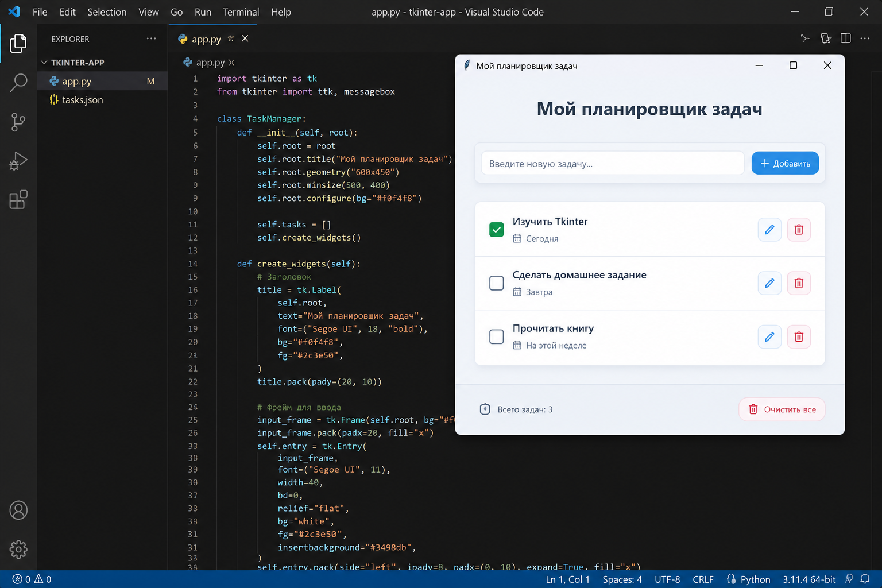
Task: Open the Search view in activity bar
Action: tap(18, 83)
